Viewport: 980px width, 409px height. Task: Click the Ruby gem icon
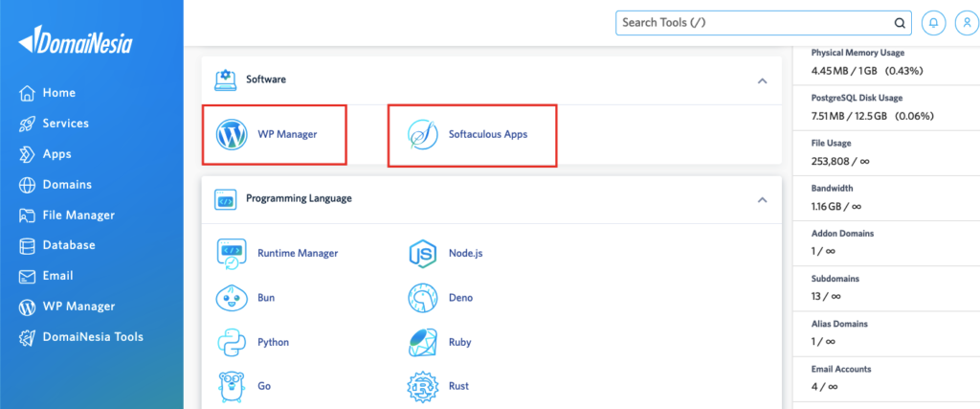[x=423, y=343]
